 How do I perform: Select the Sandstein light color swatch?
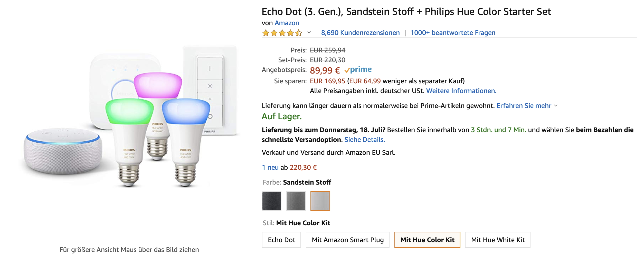coord(320,201)
